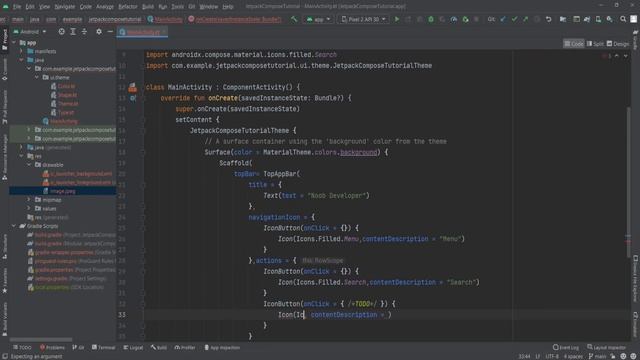
Task: Open Project panel gear options
Action: (x=99, y=31)
